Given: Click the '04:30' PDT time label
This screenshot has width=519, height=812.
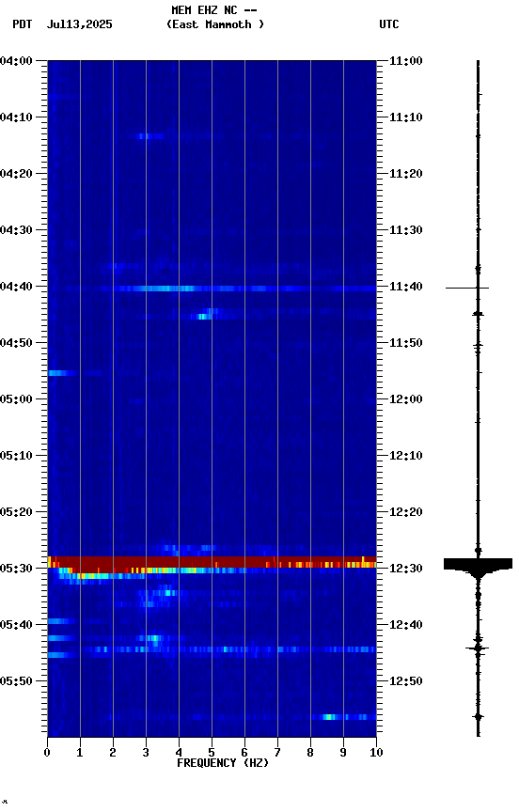Looking at the screenshot, I should pyautogui.click(x=16, y=230).
